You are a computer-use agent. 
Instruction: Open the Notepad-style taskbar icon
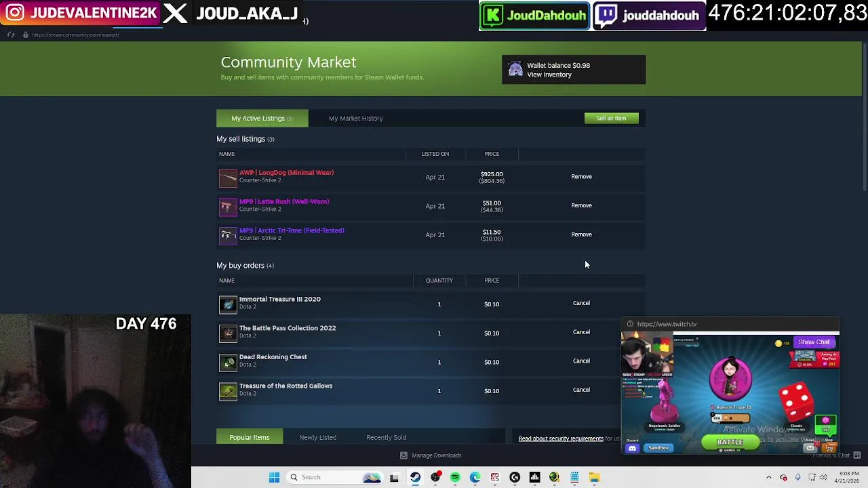pyautogui.click(x=574, y=477)
